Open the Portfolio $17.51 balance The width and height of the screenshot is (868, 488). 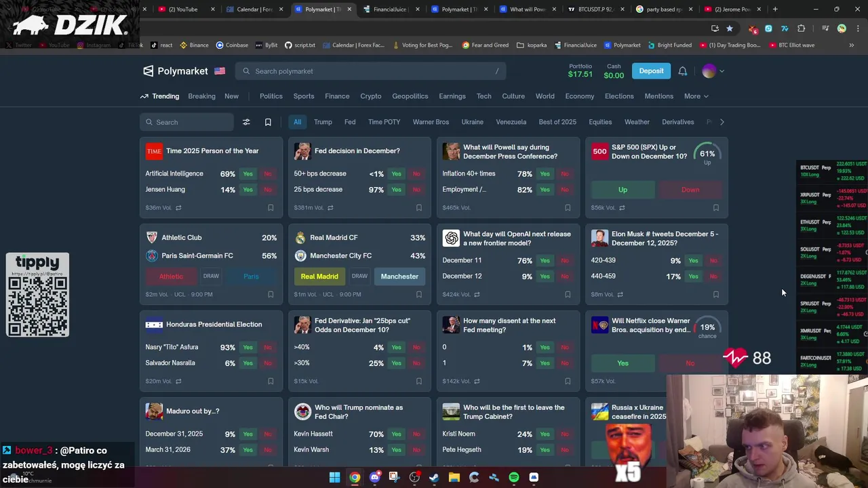coord(580,71)
